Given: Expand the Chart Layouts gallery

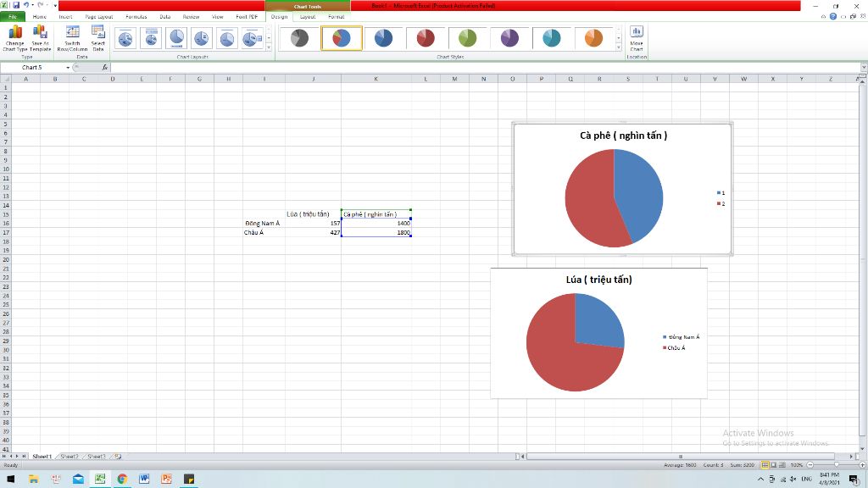Looking at the screenshot, I should coord(270,47).
